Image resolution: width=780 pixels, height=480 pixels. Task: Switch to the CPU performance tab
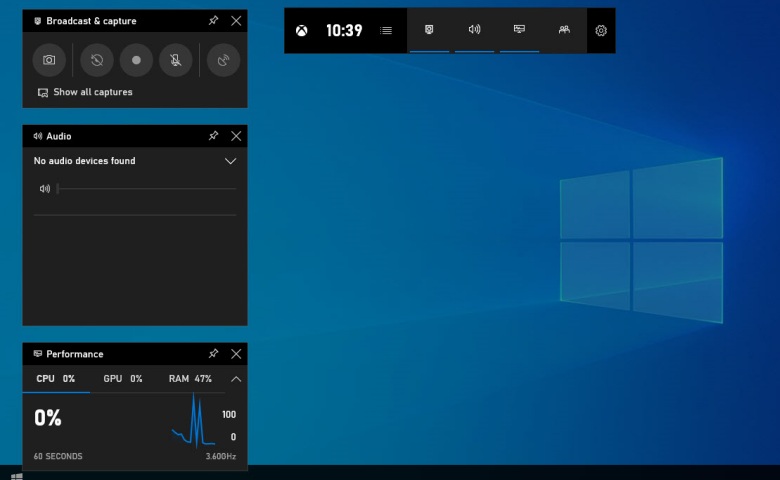click(56, 379)
